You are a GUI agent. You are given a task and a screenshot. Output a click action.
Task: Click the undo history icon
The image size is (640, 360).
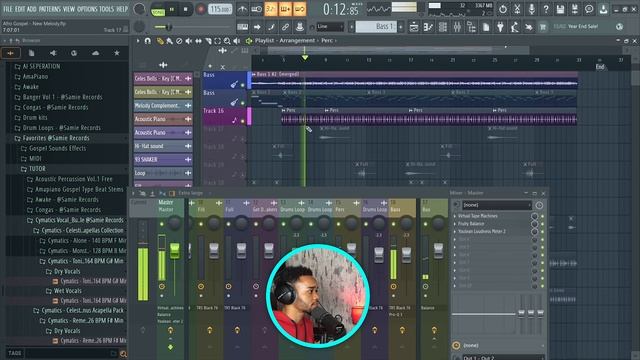[502, 9]
